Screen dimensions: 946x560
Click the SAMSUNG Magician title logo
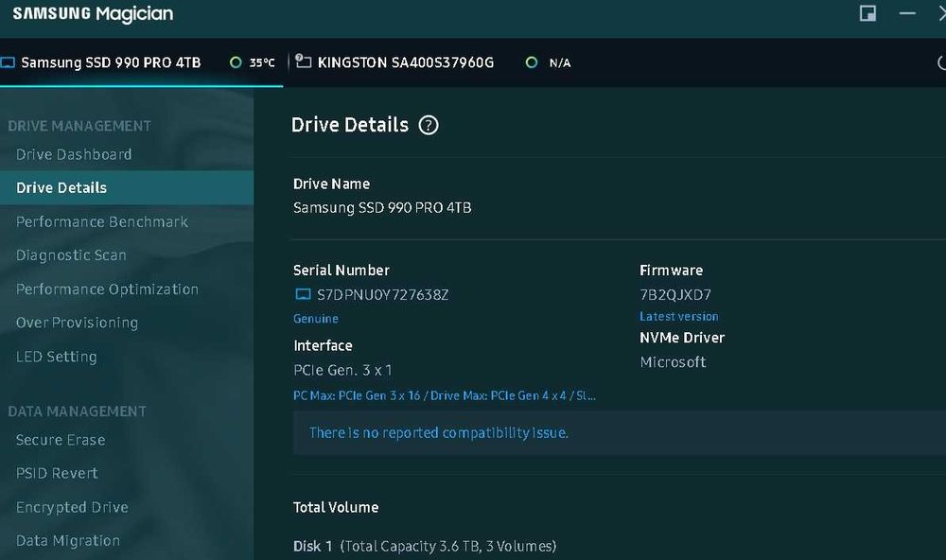pyautogui.click(x=93, y=14)
